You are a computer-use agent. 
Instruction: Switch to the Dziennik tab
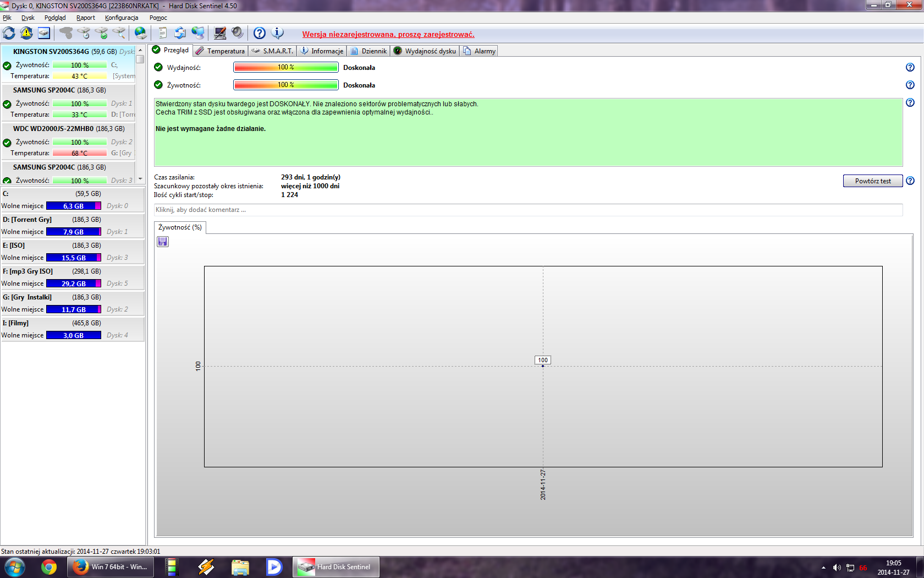point(369,51)
